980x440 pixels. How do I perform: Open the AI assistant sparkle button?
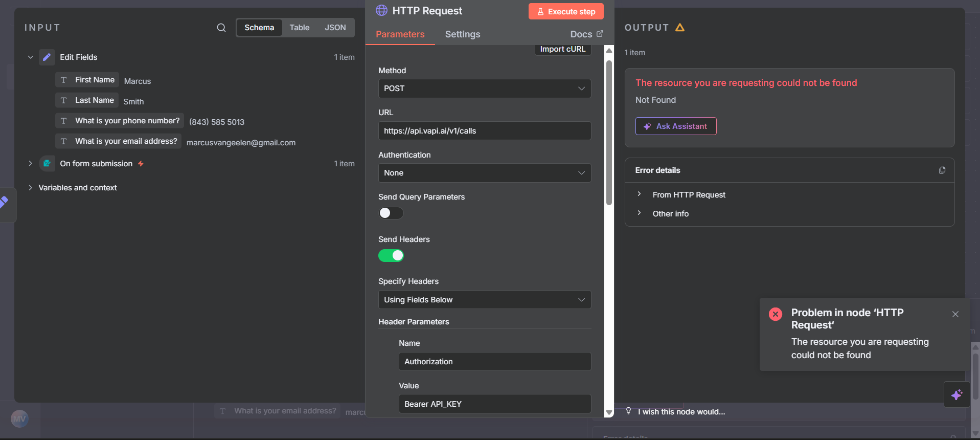[956, 394]
